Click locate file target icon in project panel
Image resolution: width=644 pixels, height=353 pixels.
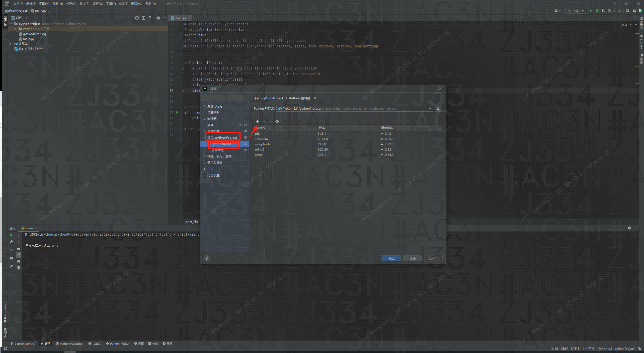[x=137, y=18]
